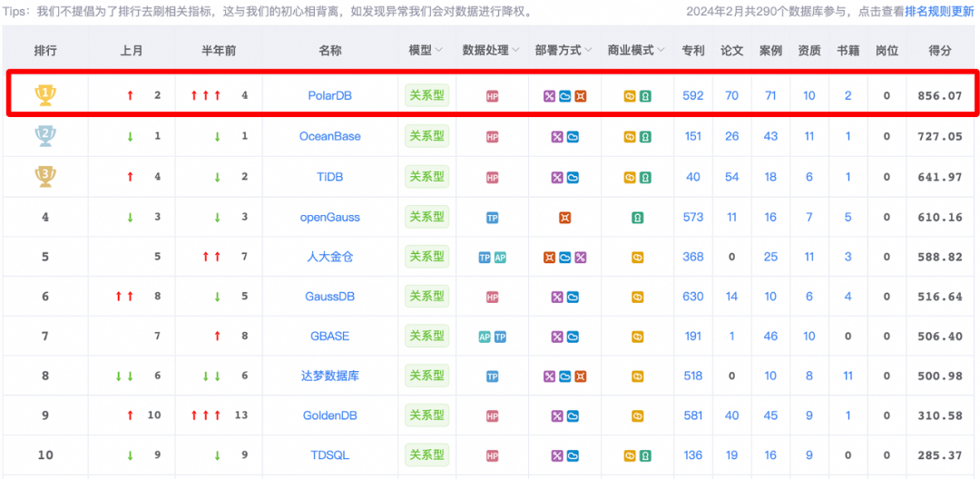Open the 达梦数据库 link

pos(330,376)
